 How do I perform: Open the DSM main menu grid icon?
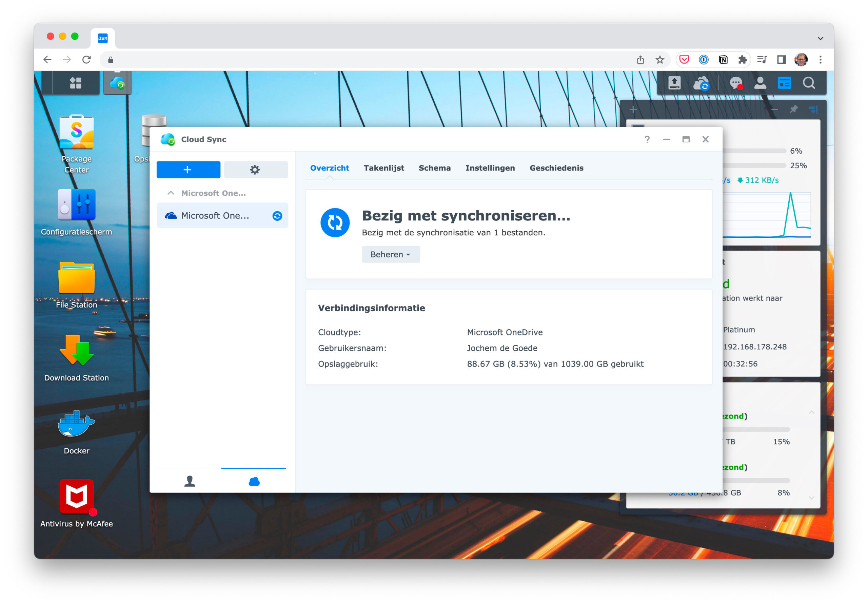tap(76, 83)
